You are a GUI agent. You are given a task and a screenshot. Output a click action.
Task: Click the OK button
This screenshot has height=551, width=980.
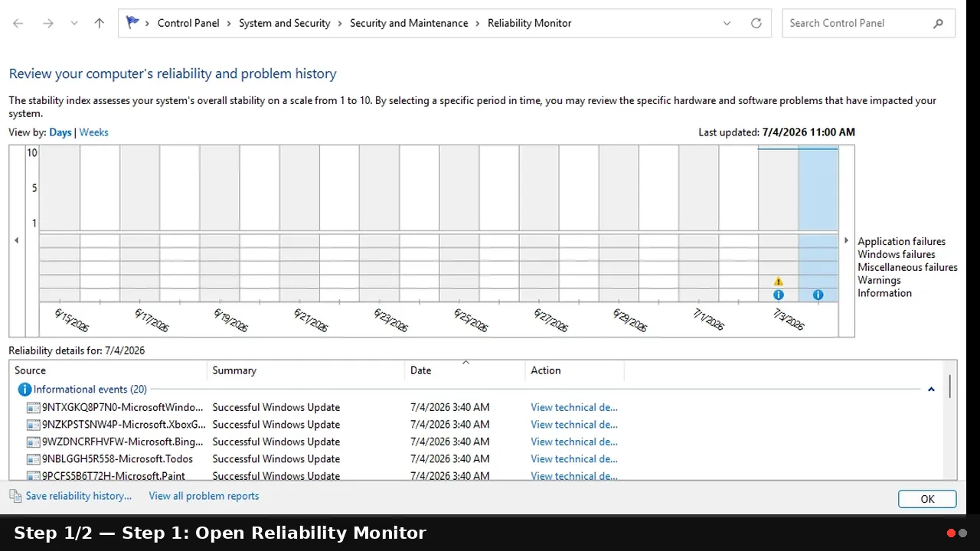pyautogui.click(x=927, y=499)
